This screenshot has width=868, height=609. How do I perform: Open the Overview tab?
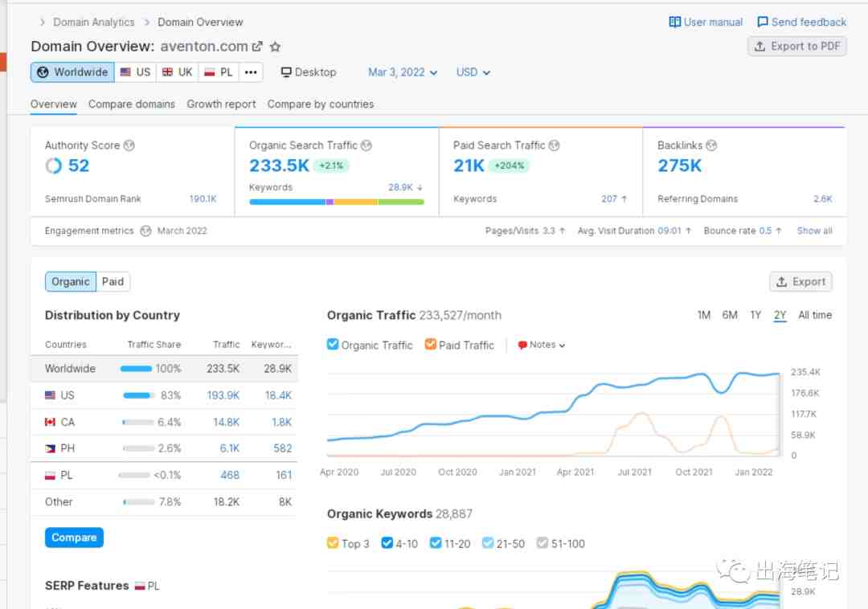tap(54, 104)
